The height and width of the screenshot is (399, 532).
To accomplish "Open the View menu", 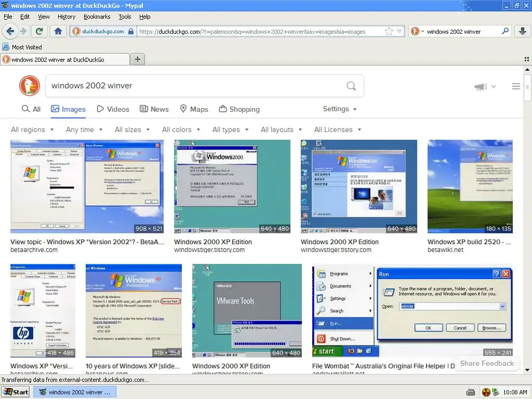I will [x=44, y=17].
